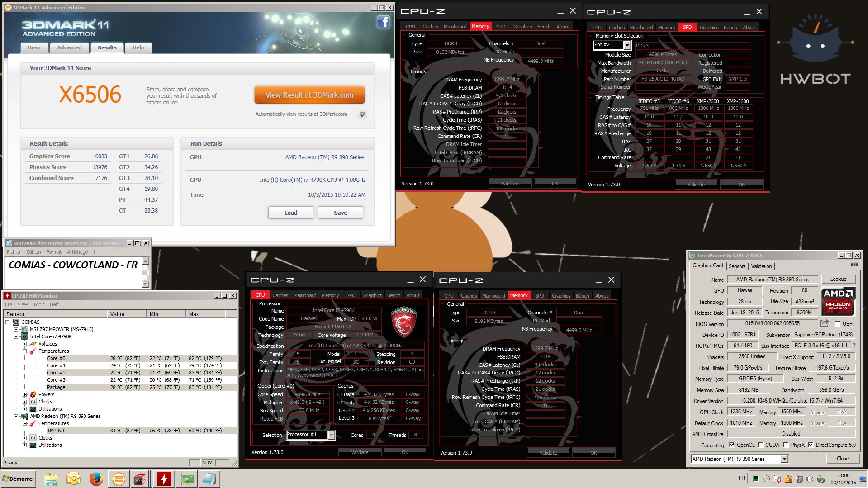Click the network tray icon
This screenshot has height=488, width=868.
click(799, 479)
